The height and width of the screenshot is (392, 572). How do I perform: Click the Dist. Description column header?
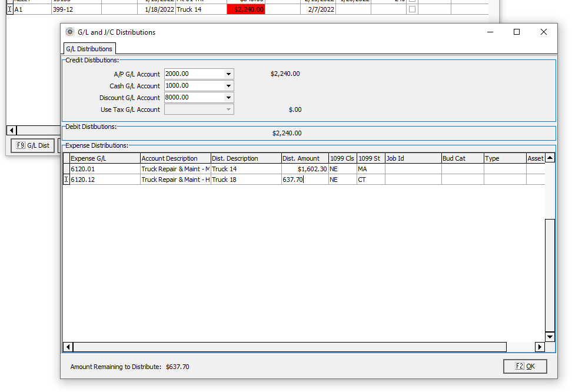(246, 158)
